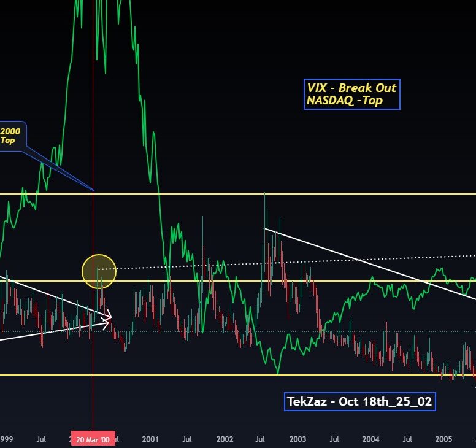This screenshot has width=476, height=448.
Task: Click the yellow circle highlight on the chart
Action: coord(99,271)
